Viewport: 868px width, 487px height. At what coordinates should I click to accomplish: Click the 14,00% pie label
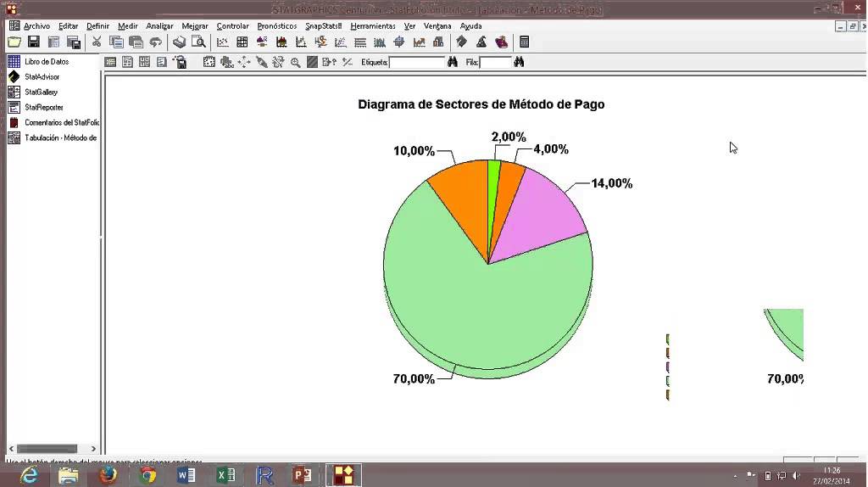(x=612, y=183)
